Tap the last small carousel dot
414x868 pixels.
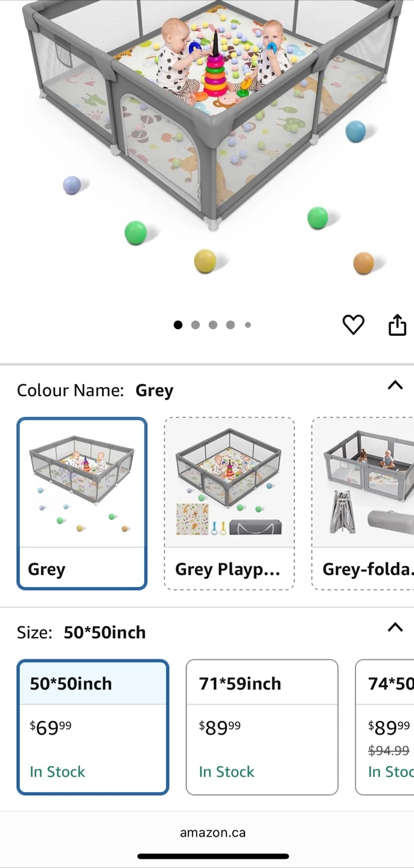(248, 325)
